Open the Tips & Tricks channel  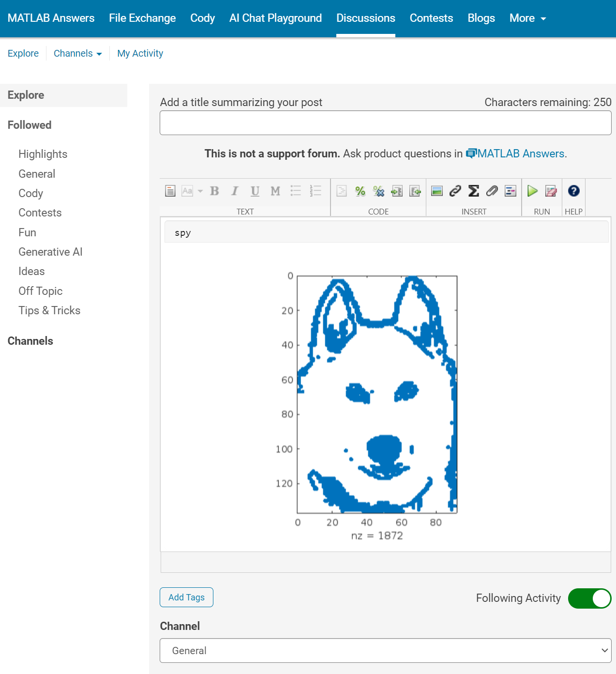(x=49, y=310)
